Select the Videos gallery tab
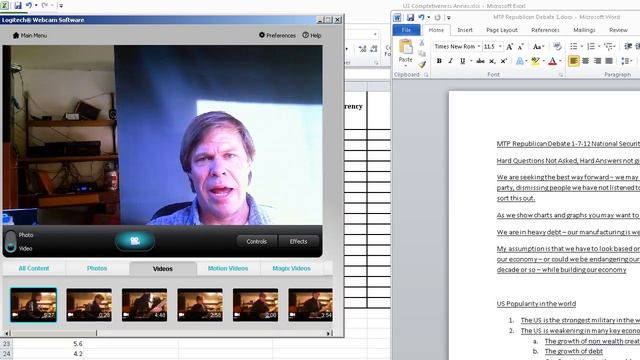640x360 pixels. point(162,269)
